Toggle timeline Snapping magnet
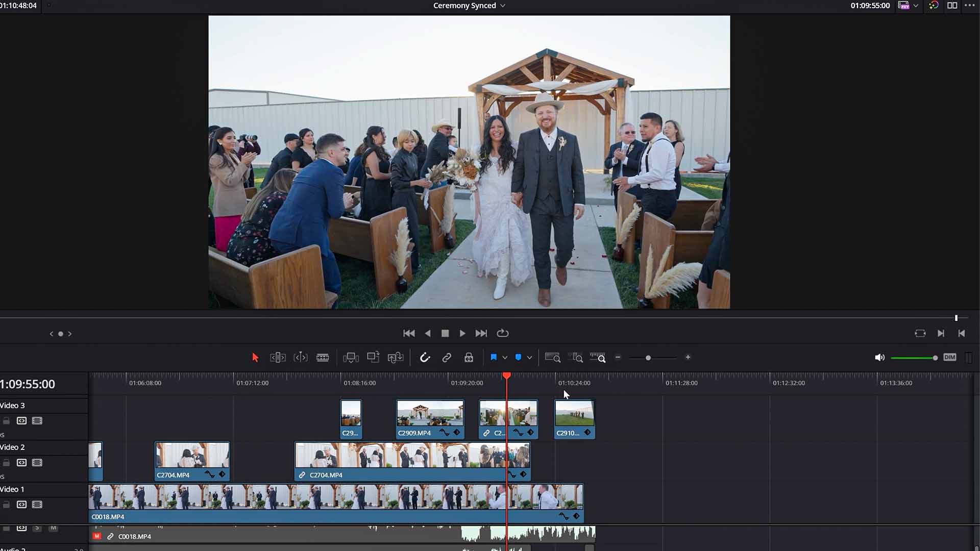This screenshot has height=551, width=980. pyautogui.click(x=425, y=358)
